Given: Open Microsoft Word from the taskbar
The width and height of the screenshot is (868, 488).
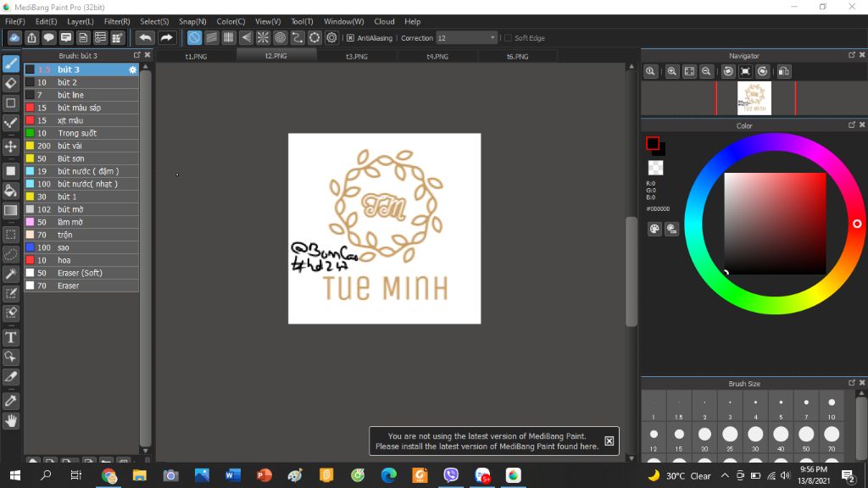Looking at the screenshot, I should point(233,475).
